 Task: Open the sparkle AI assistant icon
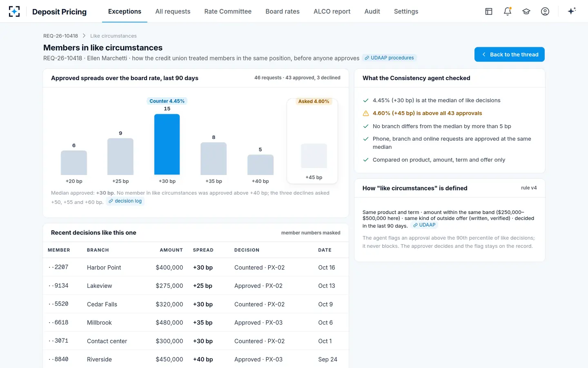coord(572,11)
